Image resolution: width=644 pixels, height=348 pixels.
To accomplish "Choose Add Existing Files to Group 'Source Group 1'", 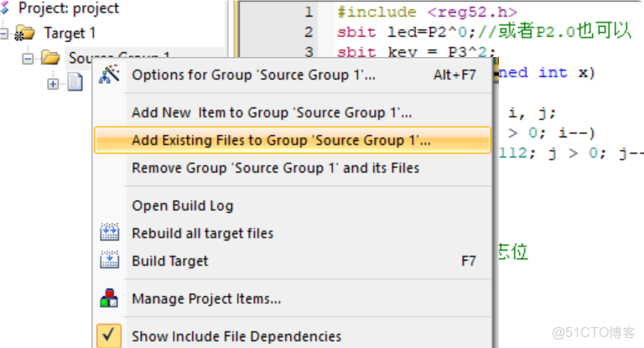I will point(281,140).
